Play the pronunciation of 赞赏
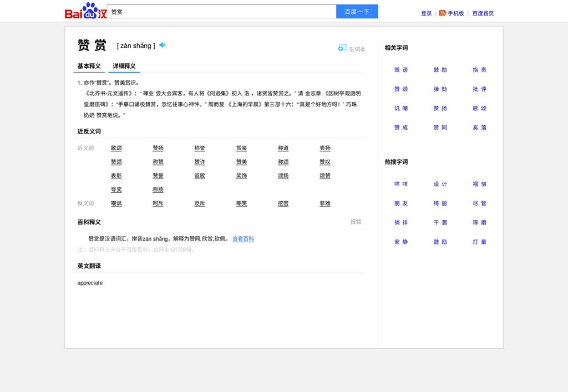568x392 pixels. coord(161,45)
